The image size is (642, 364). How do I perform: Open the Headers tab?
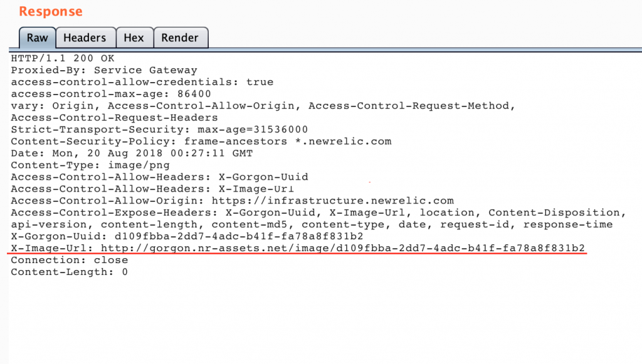[x=85, y=38]
